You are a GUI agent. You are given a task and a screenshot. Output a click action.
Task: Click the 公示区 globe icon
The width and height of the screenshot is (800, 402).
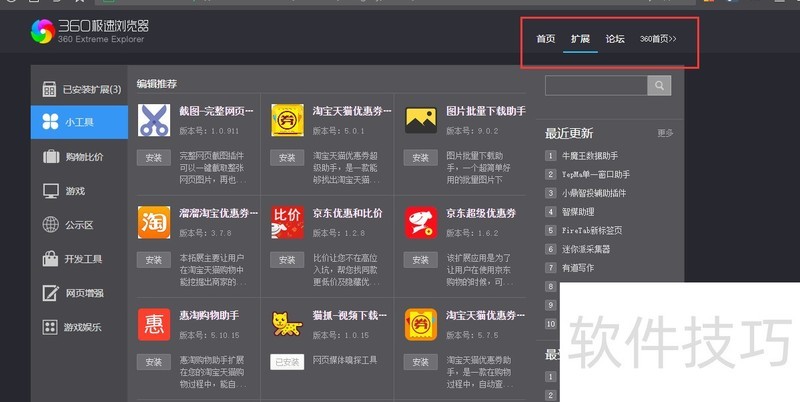51,224
